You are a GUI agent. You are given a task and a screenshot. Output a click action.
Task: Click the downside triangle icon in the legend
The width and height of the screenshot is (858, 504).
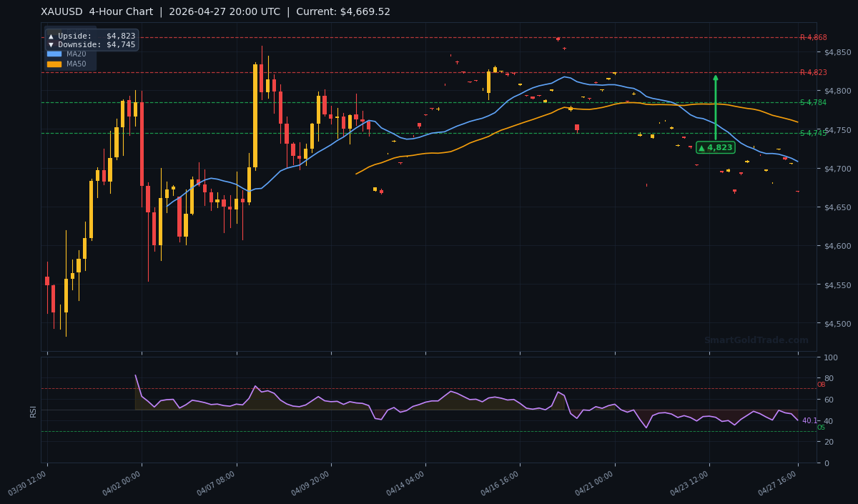(x=51, y=44)
